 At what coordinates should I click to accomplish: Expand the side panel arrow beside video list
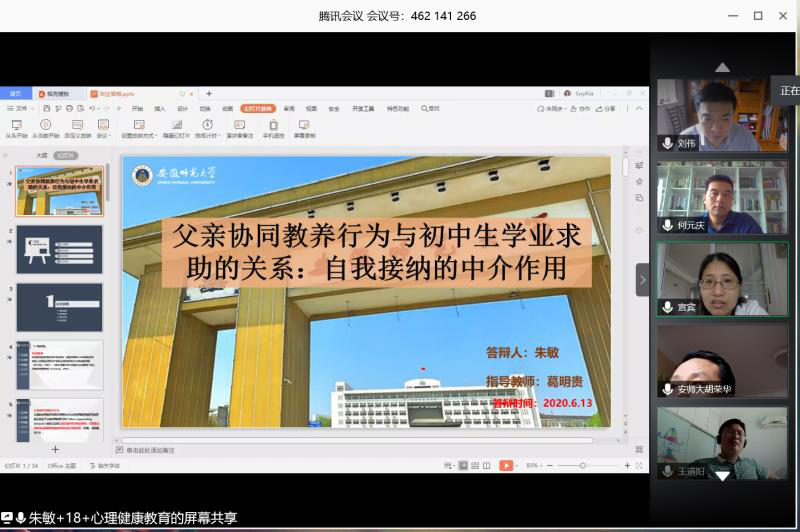(642, 280)
